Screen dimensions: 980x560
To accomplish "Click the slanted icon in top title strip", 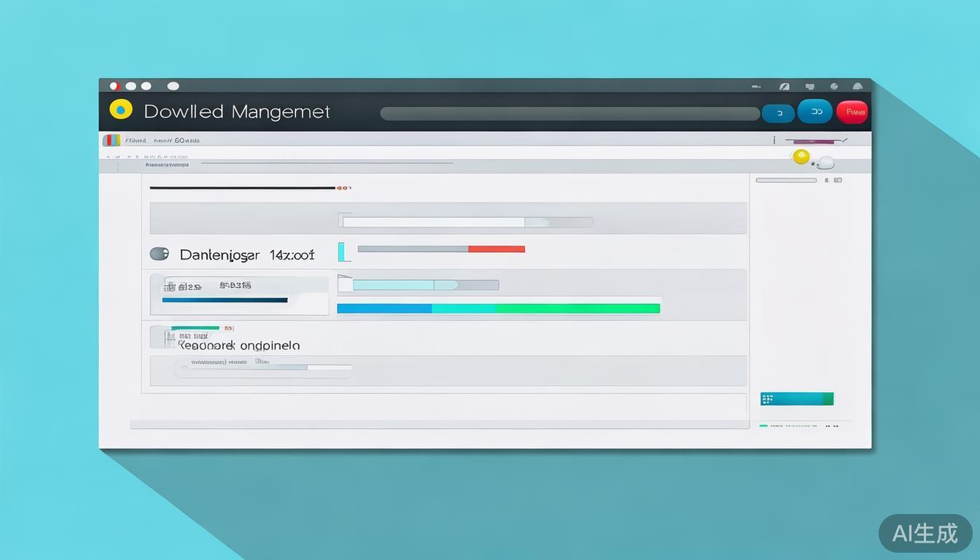I will [x=784, y=86].
